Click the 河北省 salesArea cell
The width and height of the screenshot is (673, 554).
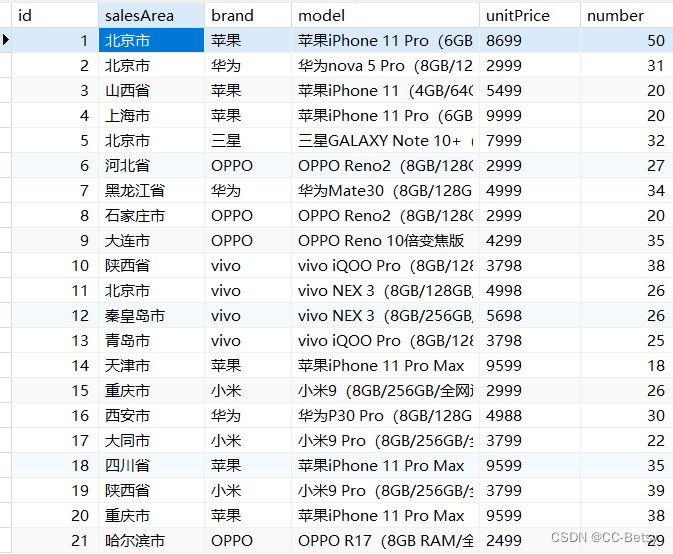point(152,166)
